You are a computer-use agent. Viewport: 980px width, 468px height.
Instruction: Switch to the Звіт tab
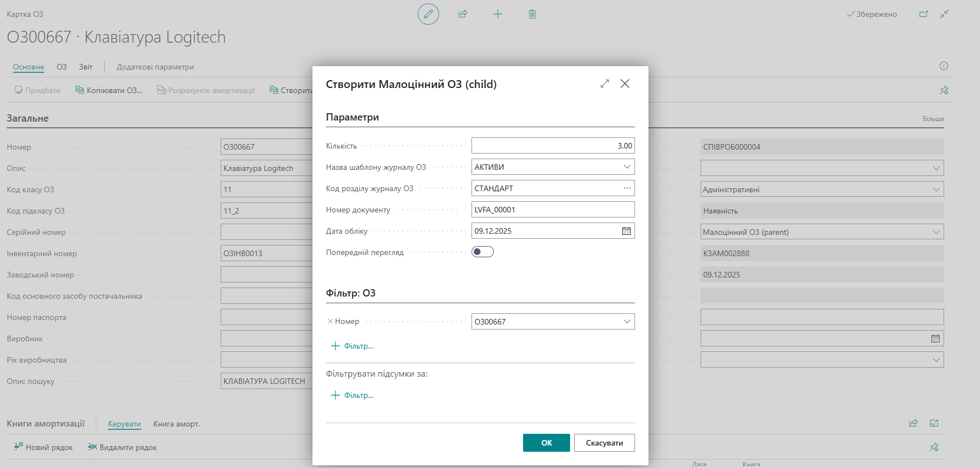point(86,67)
